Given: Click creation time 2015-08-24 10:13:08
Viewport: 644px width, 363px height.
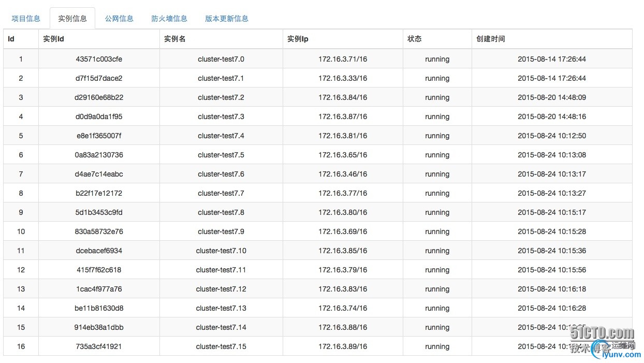Looking at the screenshot, I should tap(552, 155).
